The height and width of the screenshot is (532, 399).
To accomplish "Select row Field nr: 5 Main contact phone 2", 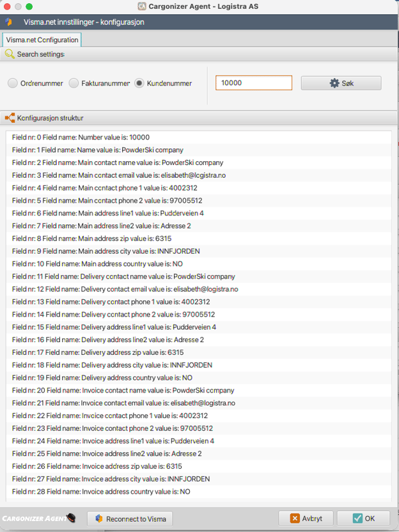I will (x=199, y=201).
